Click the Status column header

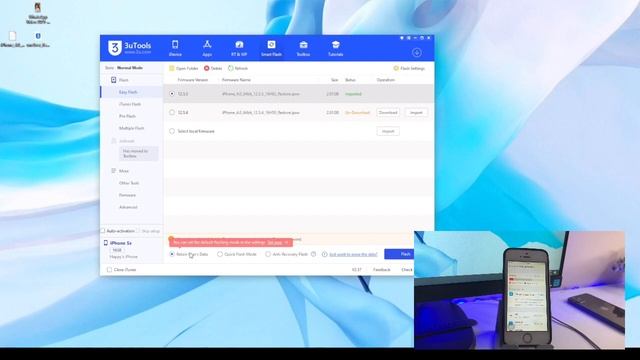point(350,80)
